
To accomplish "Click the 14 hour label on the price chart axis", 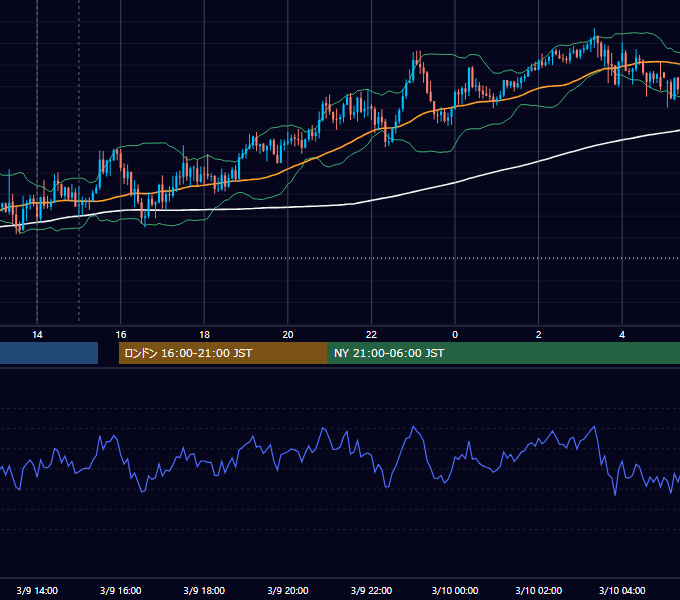I will click(37, 335).
